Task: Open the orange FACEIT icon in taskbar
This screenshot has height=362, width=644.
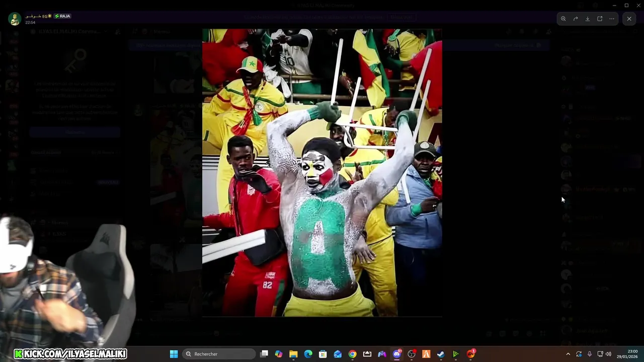Action: pos(426,354)
